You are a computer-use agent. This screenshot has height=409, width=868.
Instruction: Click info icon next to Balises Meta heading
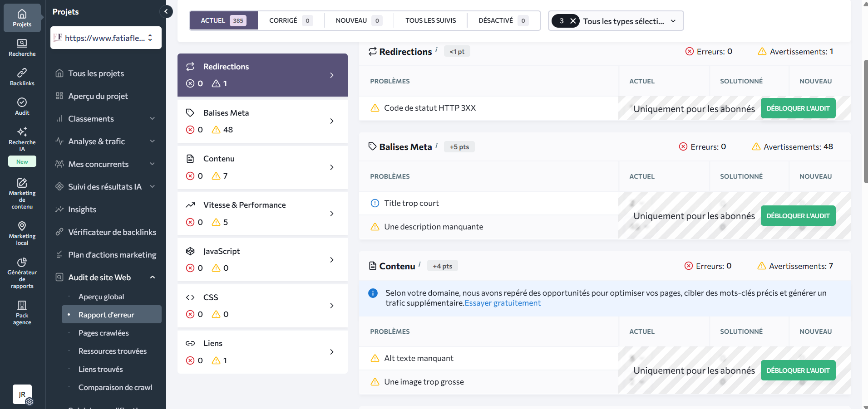[x=436, y=145]
